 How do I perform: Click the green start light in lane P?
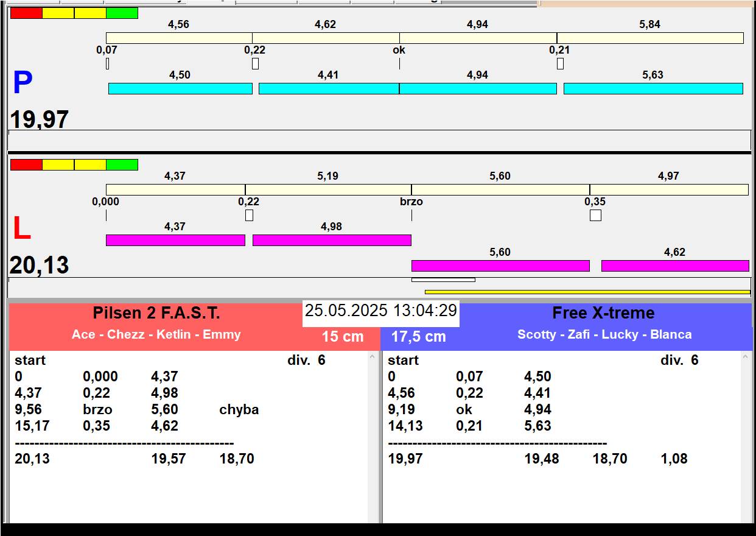122,13
